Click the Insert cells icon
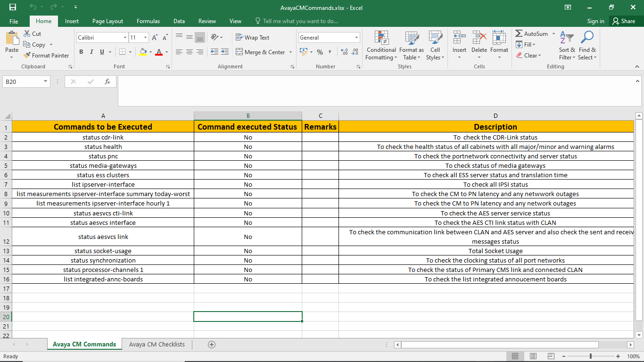 pos(459,38)
